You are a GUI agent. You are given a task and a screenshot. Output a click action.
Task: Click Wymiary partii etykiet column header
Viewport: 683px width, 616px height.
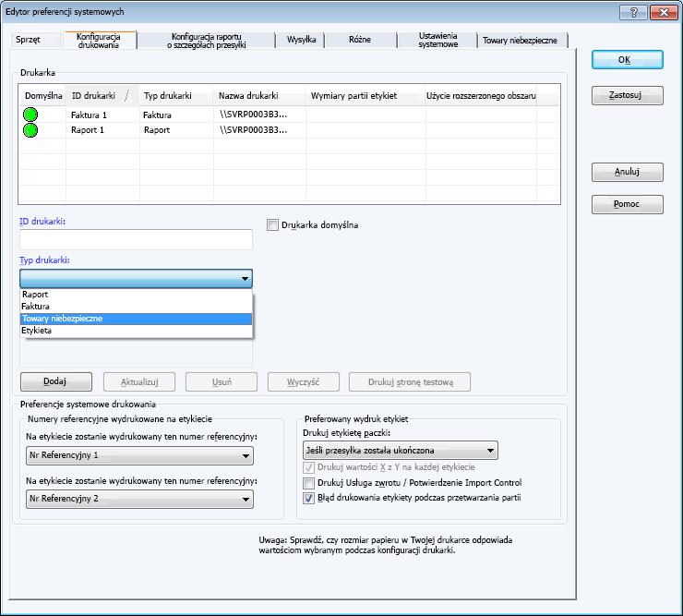365,95
